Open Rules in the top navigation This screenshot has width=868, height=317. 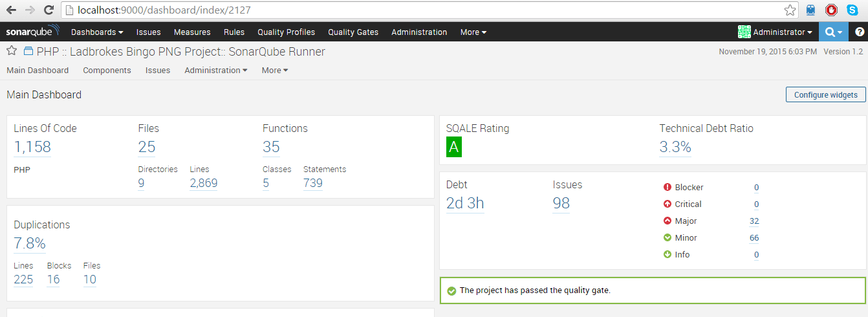tap(234, 32)
